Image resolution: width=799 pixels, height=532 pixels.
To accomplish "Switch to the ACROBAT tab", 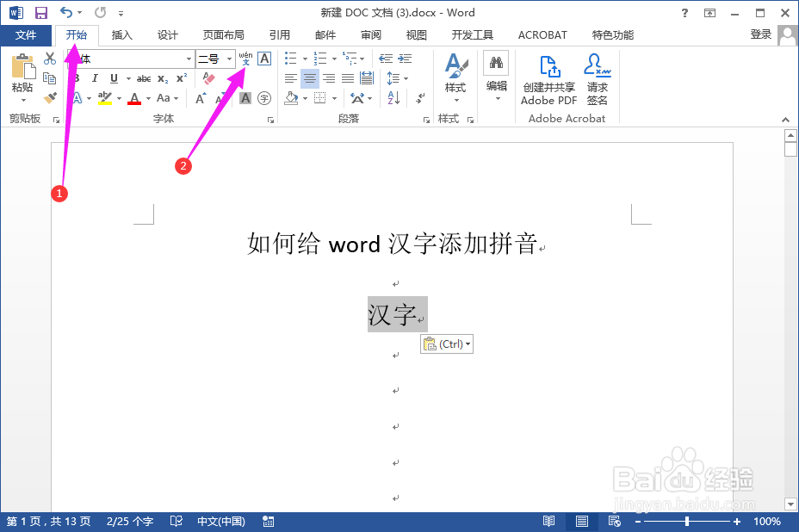I will click(542, 35).
